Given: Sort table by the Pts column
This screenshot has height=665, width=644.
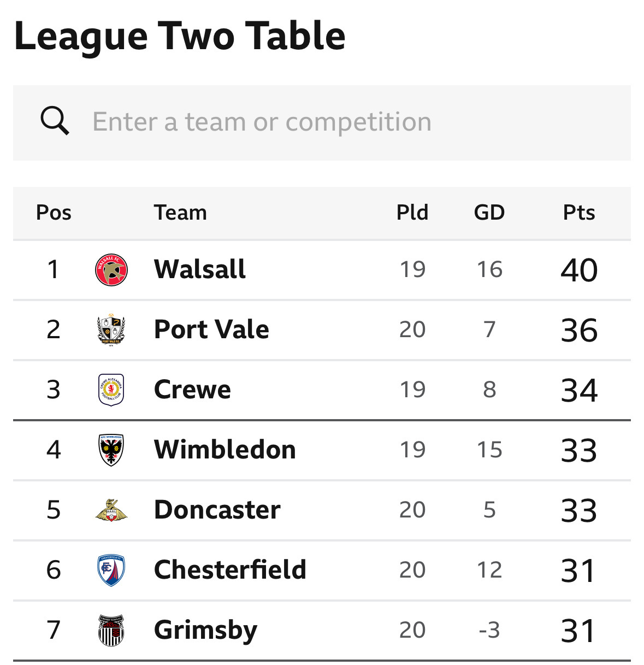Looking at the screenshot, I should click(x=579, y=213).
